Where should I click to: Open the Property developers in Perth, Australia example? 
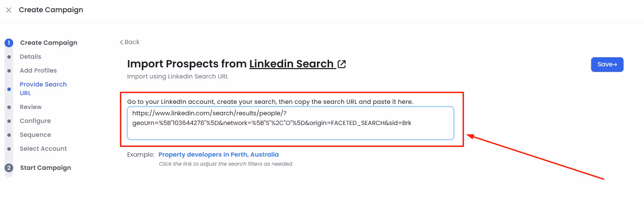[219, 155]
